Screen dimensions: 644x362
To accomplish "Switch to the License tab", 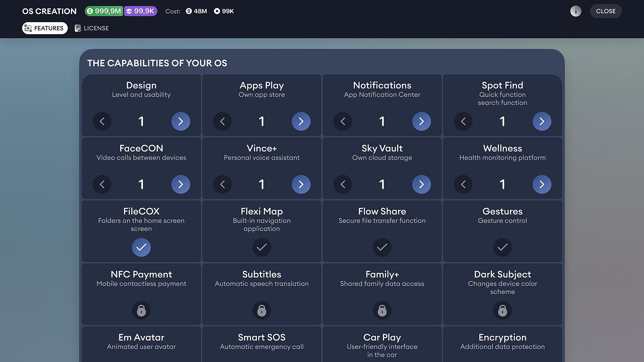I will click(92, 28).
